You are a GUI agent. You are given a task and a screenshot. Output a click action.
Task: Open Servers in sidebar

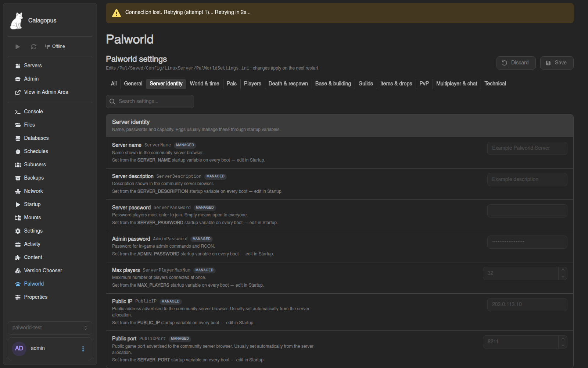click(50, 66)
